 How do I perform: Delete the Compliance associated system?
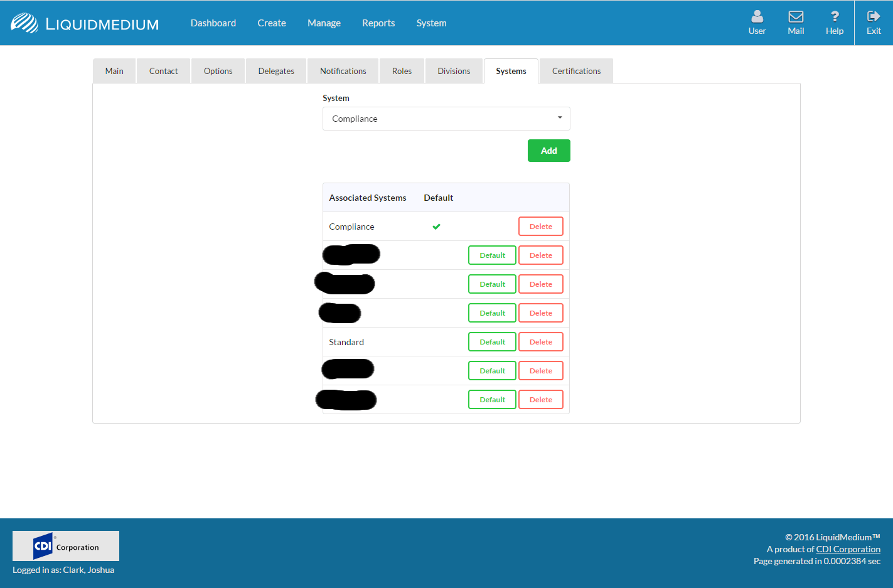point(540,227)
